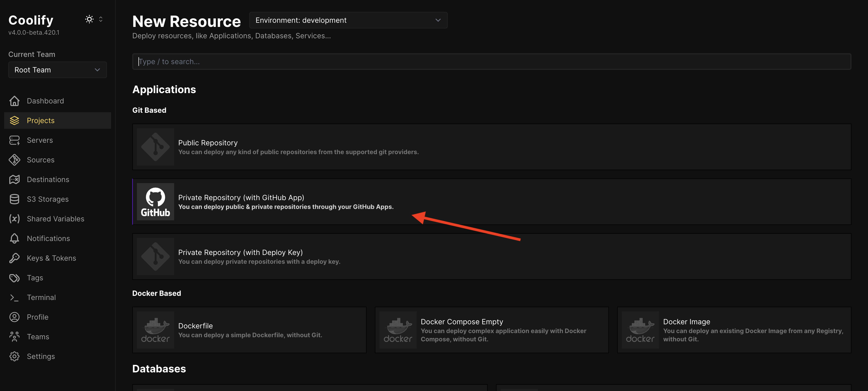Click the 'Databases' section heading
The width and height of the screenshot is (868, 391).
[159, 369]
